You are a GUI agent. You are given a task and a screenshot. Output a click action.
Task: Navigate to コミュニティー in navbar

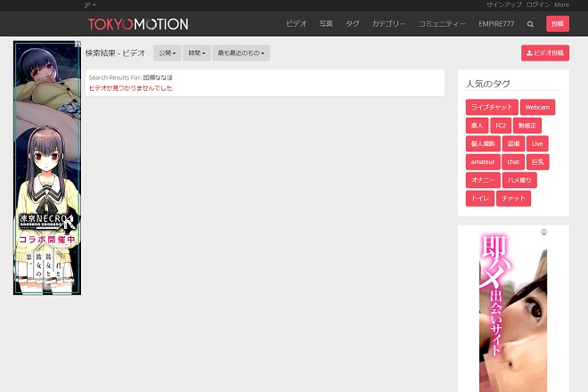443,24
